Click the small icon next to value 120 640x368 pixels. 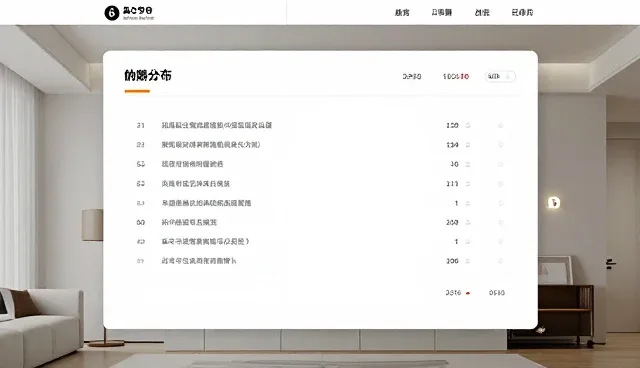coord(468,125)
